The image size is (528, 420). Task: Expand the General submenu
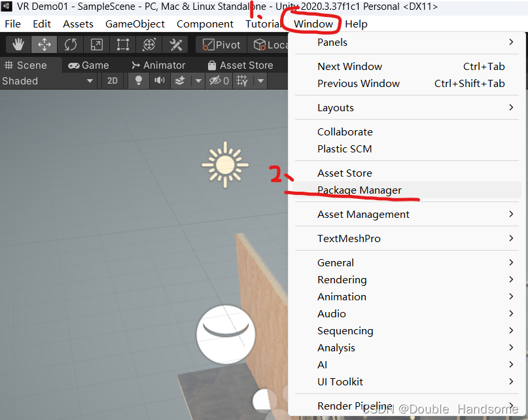407,262
